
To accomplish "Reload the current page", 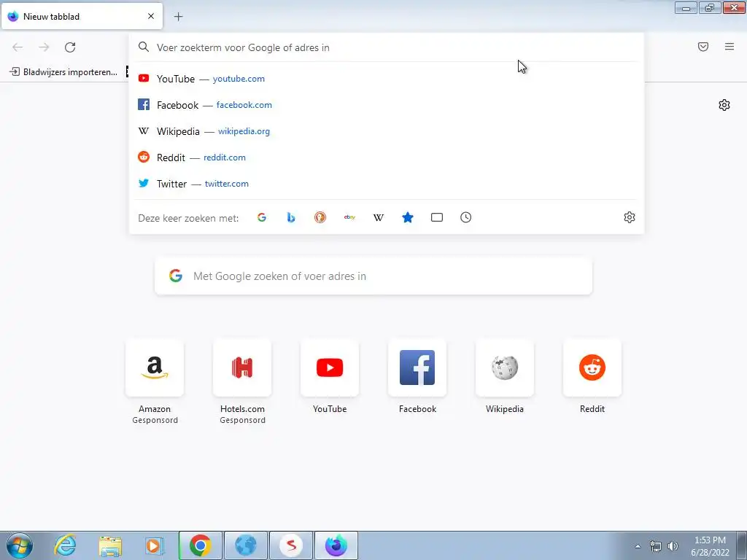I will click(70, 47).
